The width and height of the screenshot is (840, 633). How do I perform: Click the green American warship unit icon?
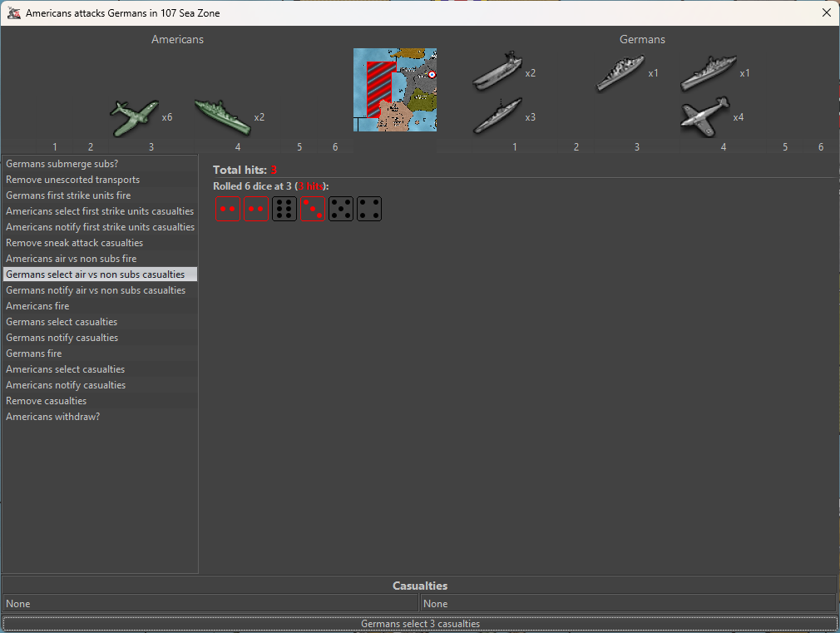(222, 116)
